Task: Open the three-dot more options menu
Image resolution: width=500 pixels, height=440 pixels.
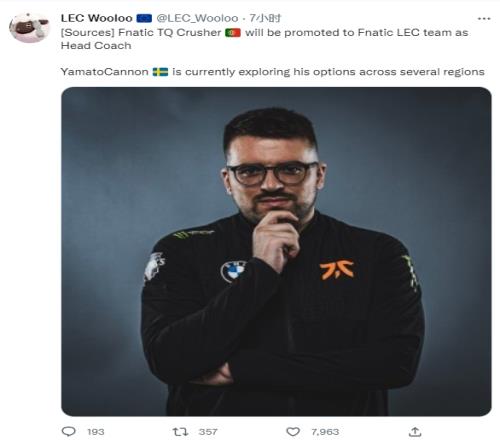Action: pos(484,19)
